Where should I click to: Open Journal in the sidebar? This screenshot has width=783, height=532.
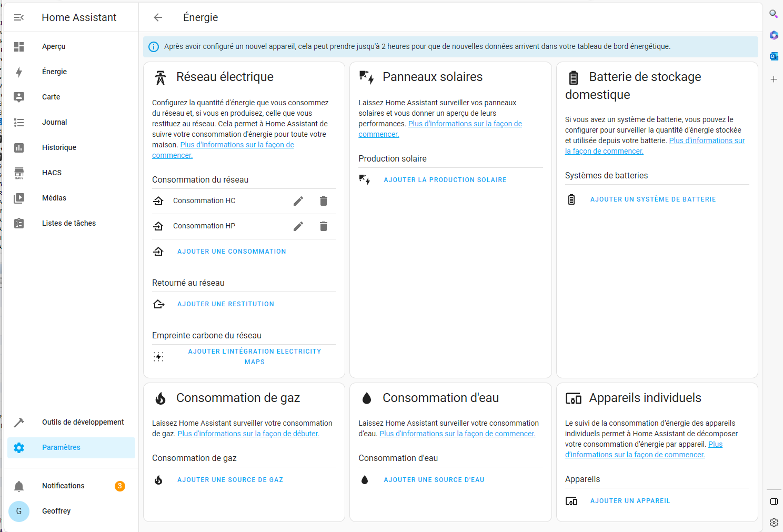pyautogui.click(x=71, y=123)
